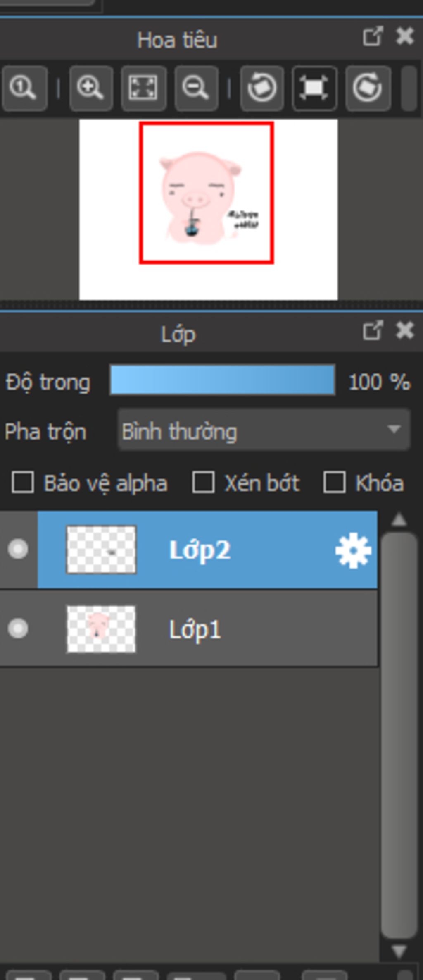
Task: Open settings gear for Lớp2 layer
Action: (x=353, y=551)
